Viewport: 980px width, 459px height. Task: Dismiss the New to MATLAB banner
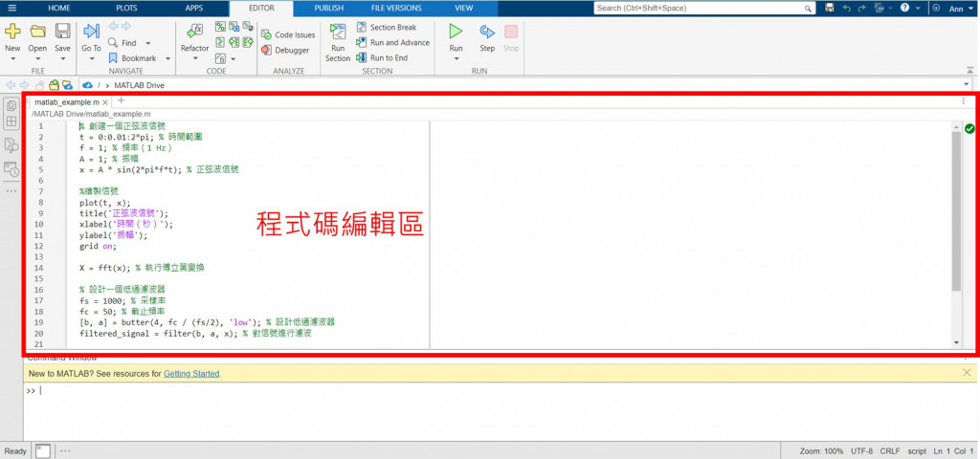coord(967,373)
